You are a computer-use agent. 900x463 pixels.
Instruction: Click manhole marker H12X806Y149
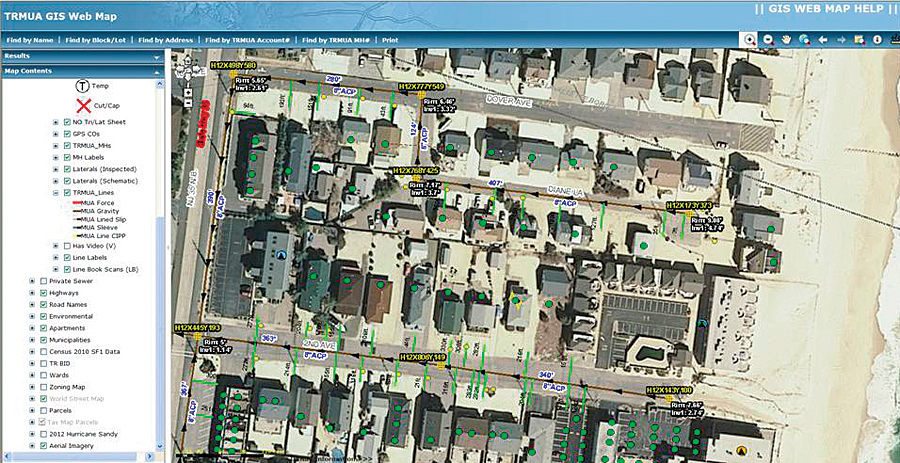[441, 365]
